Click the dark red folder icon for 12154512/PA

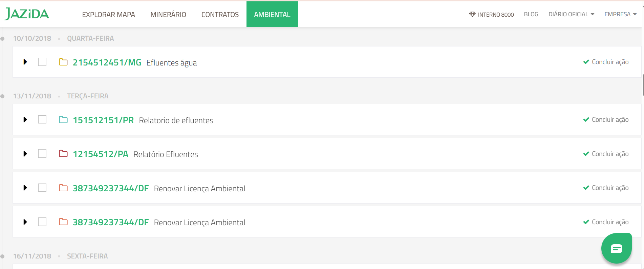pyautogui.click(x=63, y=154)
